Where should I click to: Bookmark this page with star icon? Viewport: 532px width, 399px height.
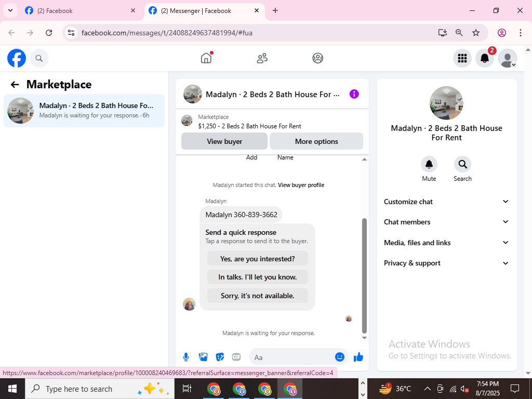click(476, 33)
